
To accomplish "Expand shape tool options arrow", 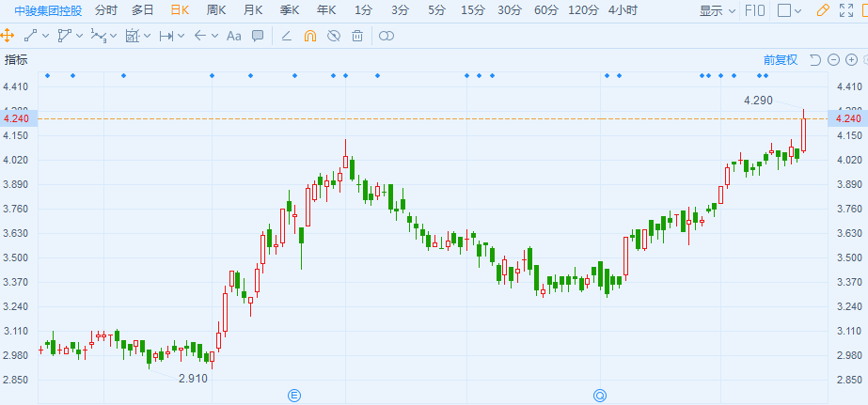I will pos(79,36).
